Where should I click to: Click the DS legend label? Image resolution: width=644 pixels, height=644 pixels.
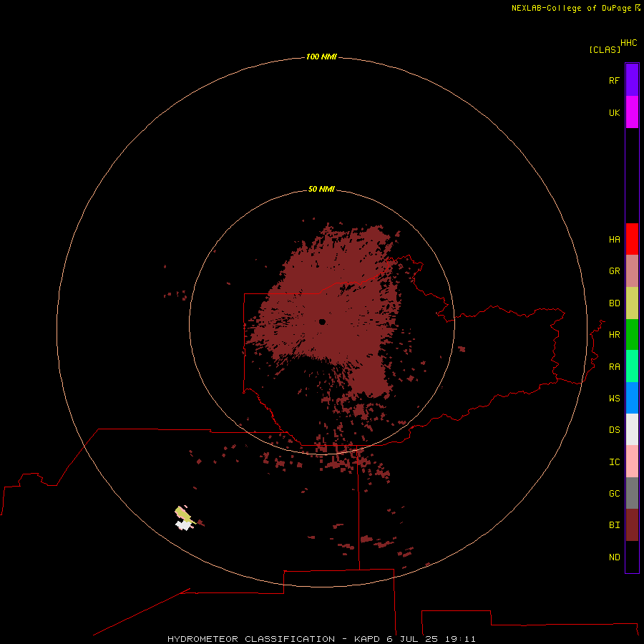tap(614, 430)
